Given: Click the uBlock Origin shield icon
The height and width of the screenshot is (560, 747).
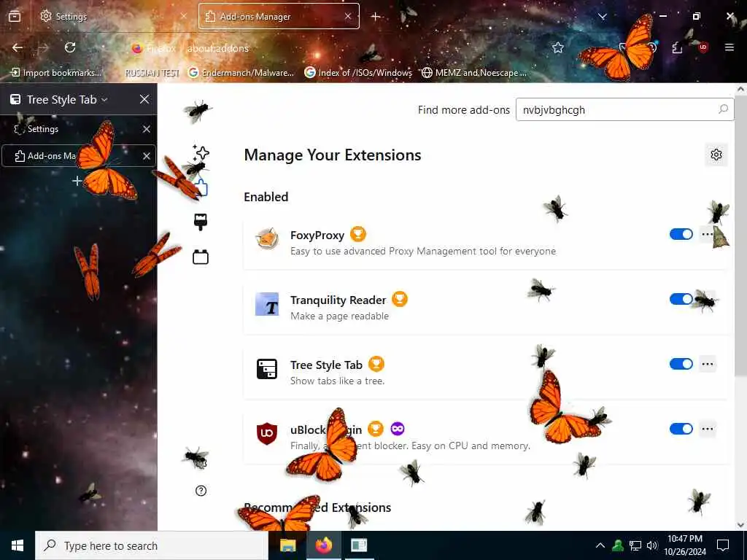Looking at the screenshot, I should (x=267, y=433).
